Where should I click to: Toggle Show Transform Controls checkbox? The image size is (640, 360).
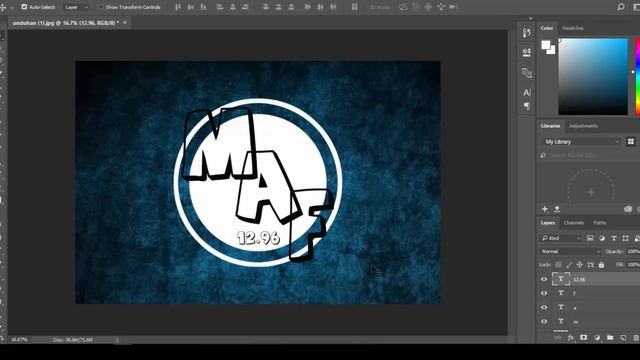click(x=100, y=7)
